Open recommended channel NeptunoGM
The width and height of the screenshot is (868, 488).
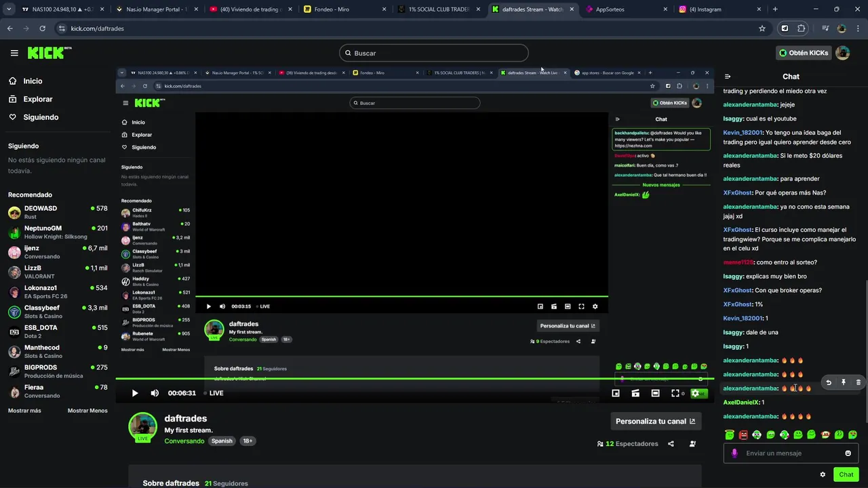coord(58,232)
